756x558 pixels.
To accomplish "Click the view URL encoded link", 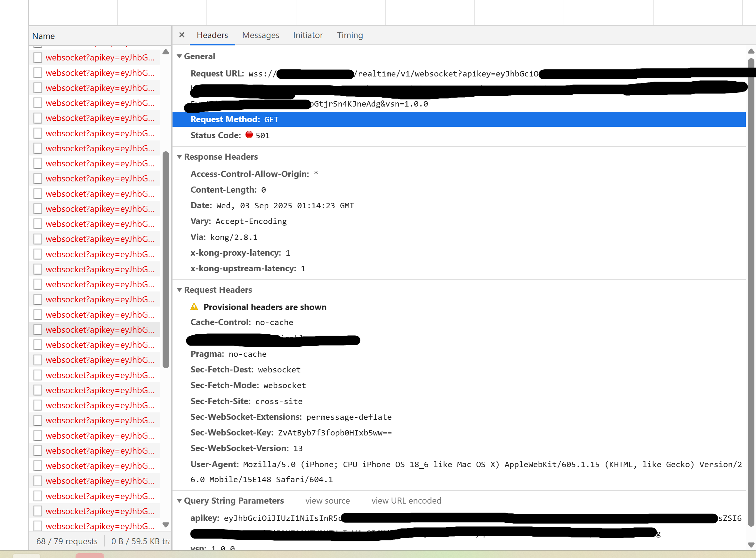I will coord(406,501).
